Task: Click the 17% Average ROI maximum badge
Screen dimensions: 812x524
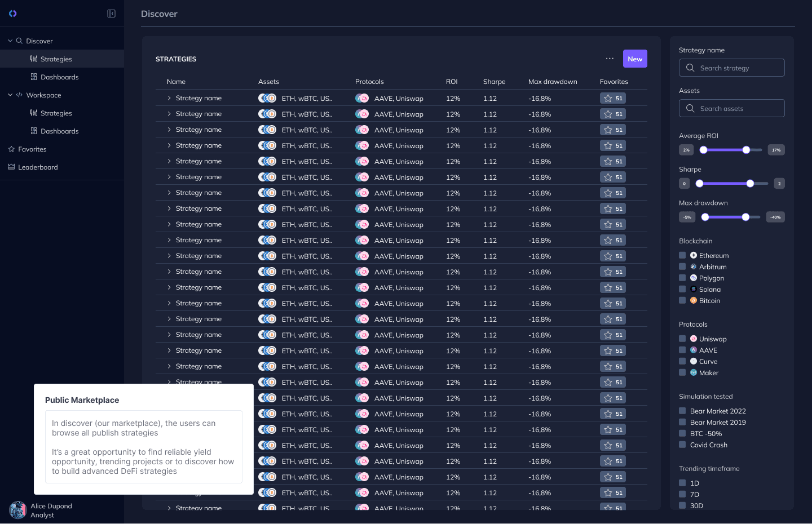Action: (776, 150)
